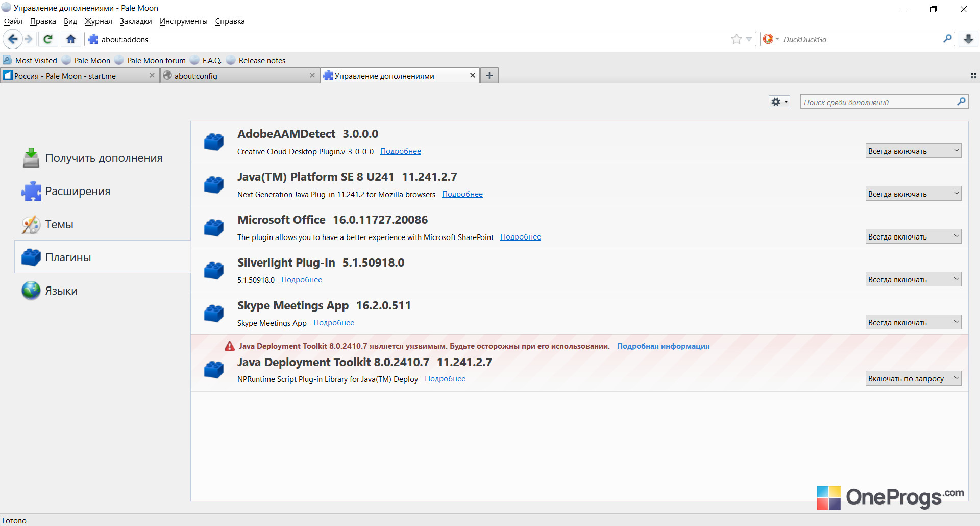Viewport: 980px width, 526px height.
Task: Open the 'Pale Moon' bookmark
Action: tap(86, 60)
